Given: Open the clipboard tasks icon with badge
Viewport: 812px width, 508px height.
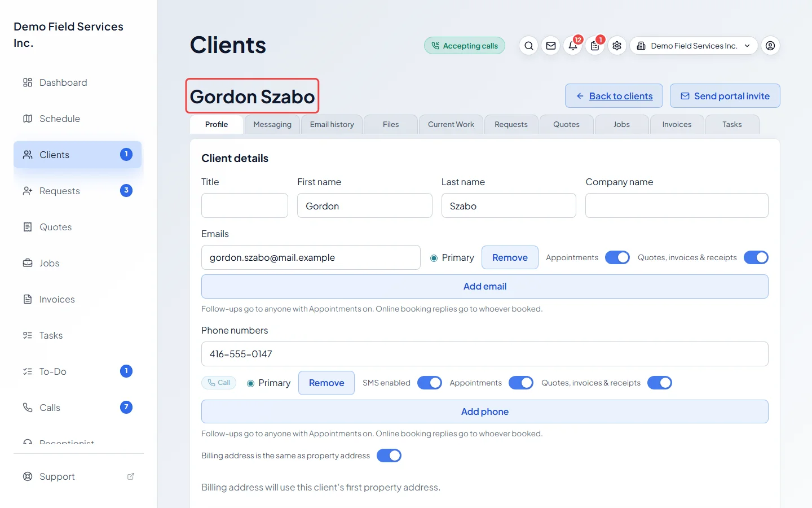Looking at the screenshot, I should click(x=595, y=46).
